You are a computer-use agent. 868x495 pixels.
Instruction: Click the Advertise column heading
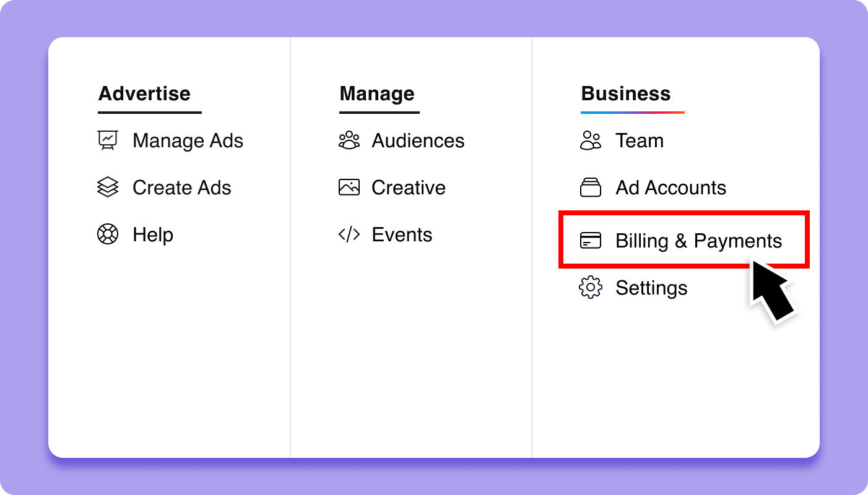click(x=144, y=93)
